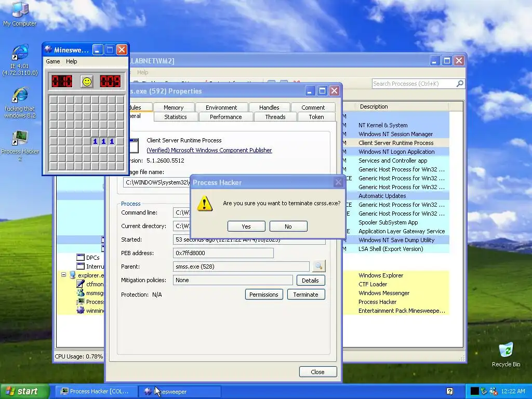The image size is (532, 399).
Task: Select the 'Application Layer Gateway Service' row
Action: pyautogui.click(x=395, y=231)
